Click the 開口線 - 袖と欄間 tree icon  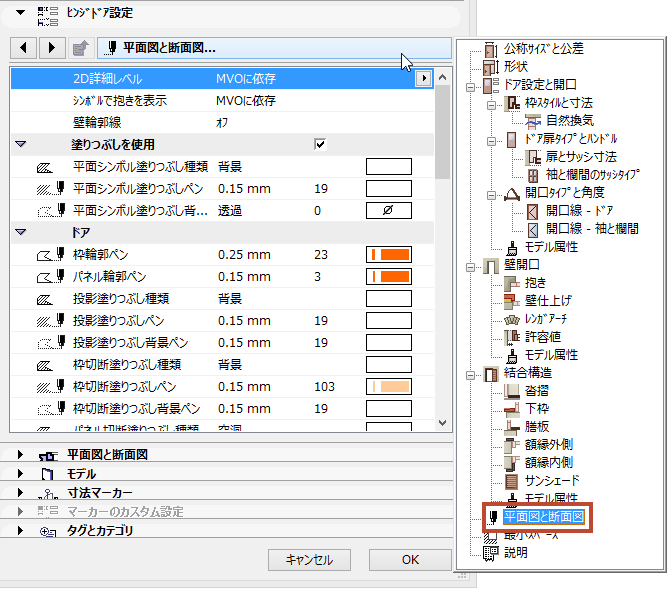tap(533, 230)
